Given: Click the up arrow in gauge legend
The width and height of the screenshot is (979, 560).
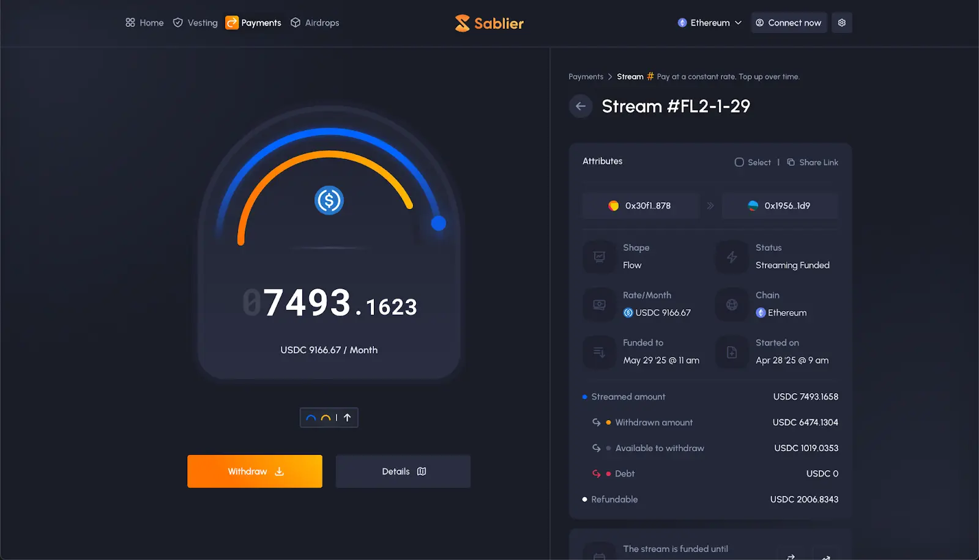Looking at the screenshot, I should tap(347, 418).
